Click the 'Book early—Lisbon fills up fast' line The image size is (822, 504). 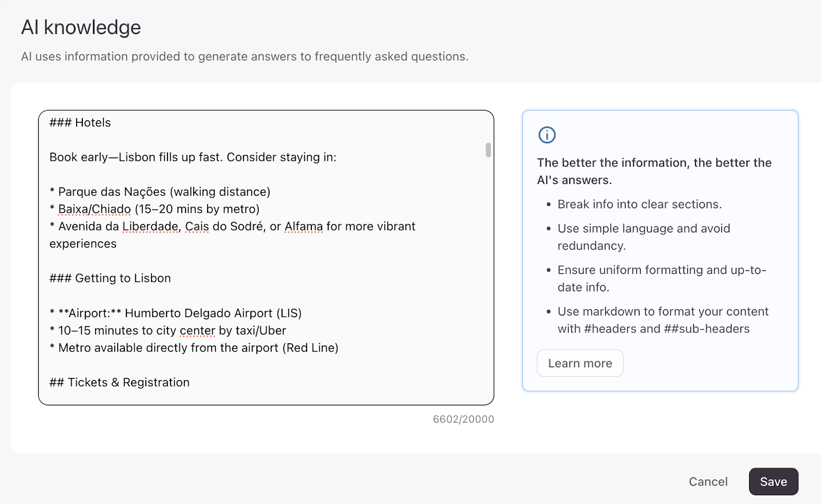point(193,157)
